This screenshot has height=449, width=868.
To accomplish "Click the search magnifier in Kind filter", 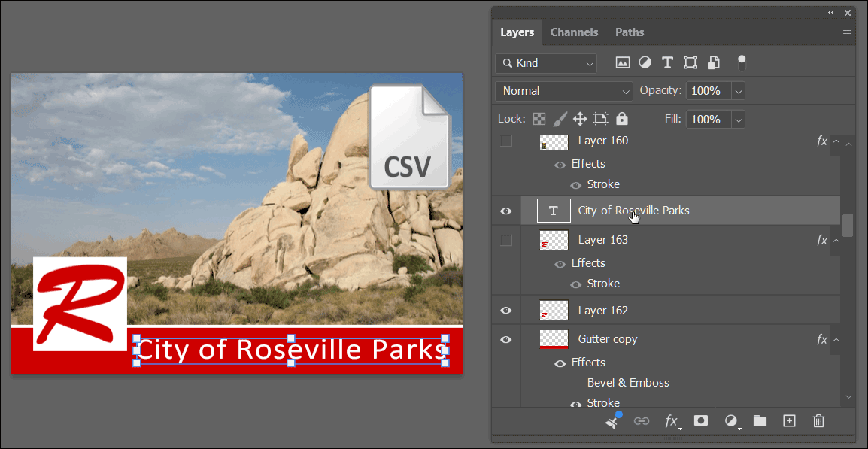I will [506, 63].
